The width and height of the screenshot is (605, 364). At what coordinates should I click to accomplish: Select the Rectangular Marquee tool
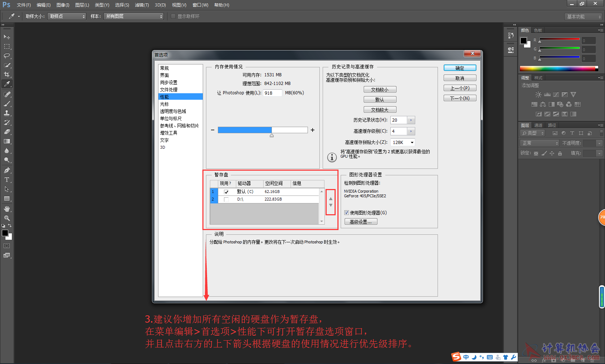click(7, 46)
